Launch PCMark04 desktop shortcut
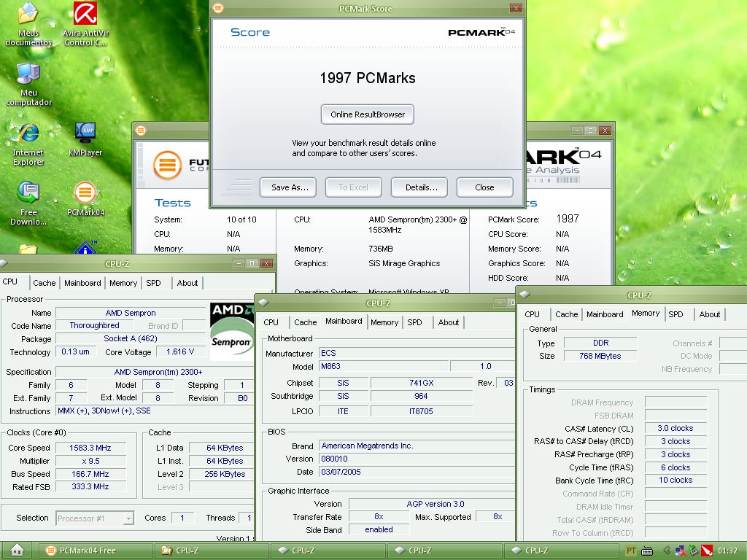 coord(85,199)
